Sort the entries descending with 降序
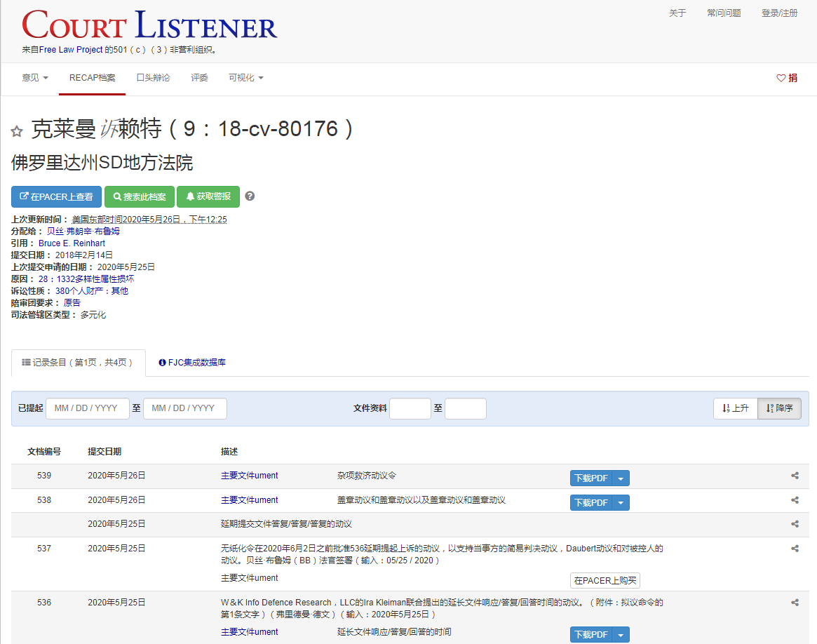 [780, 408]
